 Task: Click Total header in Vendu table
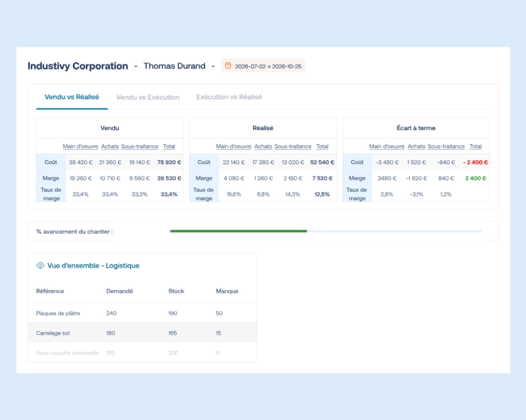point(169,146)
